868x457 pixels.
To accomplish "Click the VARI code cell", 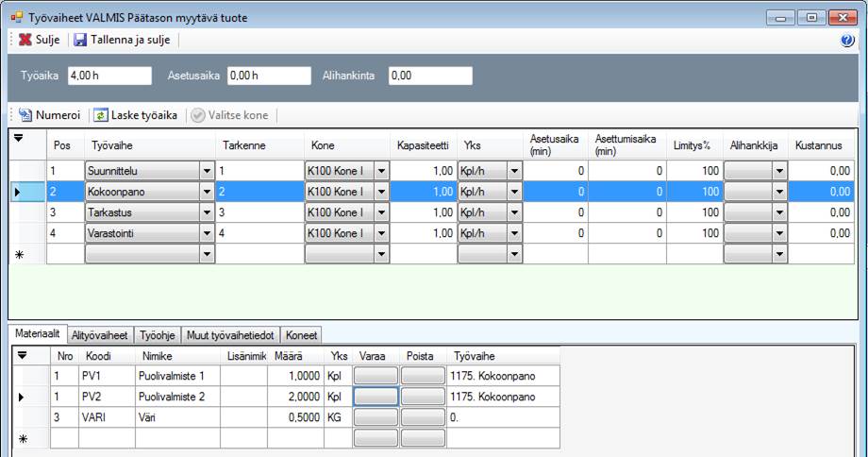I will click(107, 417).
